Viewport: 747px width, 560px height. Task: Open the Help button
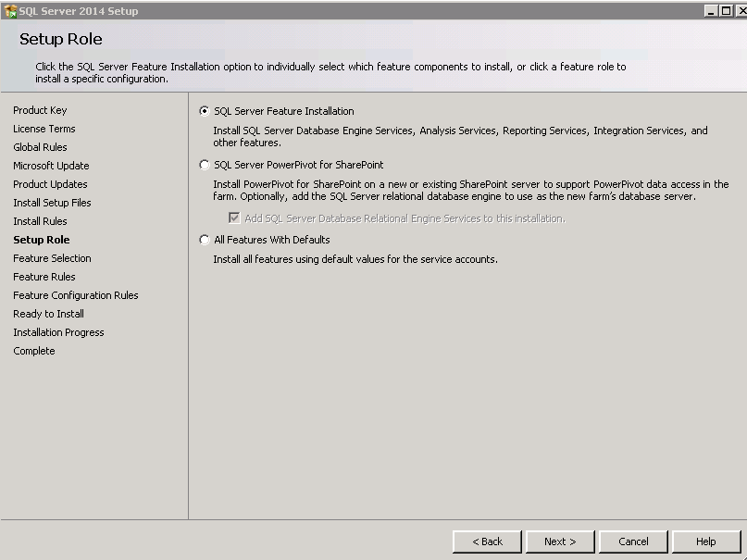[x=705, y=541]
